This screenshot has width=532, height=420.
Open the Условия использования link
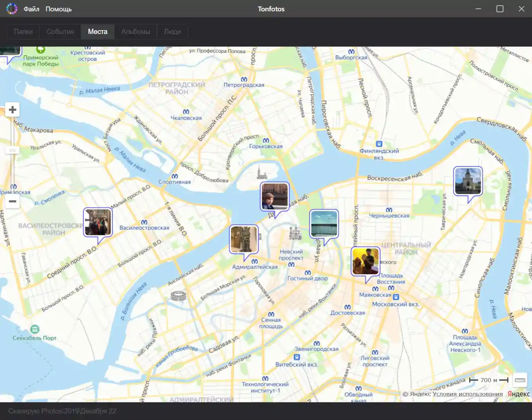pyautogui.click(x=468, y=394)
